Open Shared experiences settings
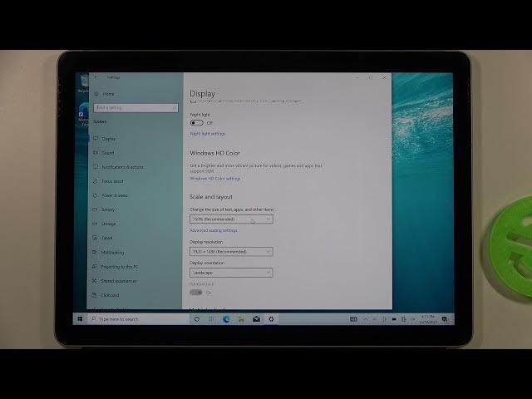Screen dimensions: 532x399 click(119, 281)
